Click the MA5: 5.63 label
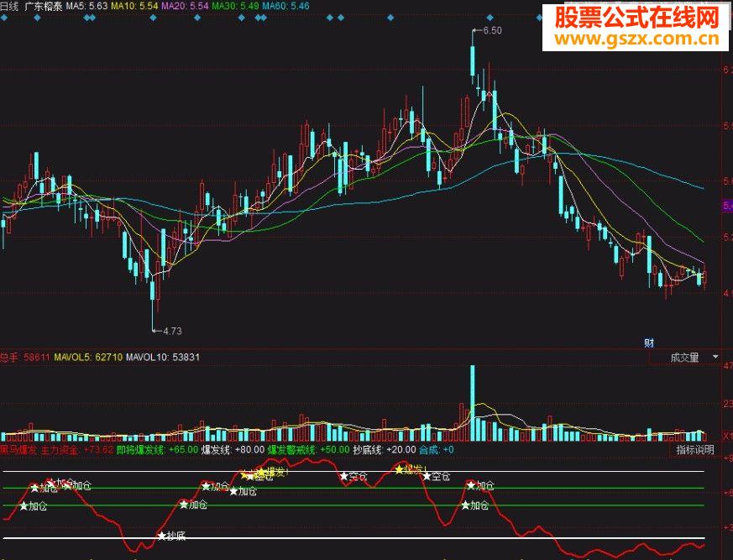This screenshot has width=733, height=560. click(86, 6)
